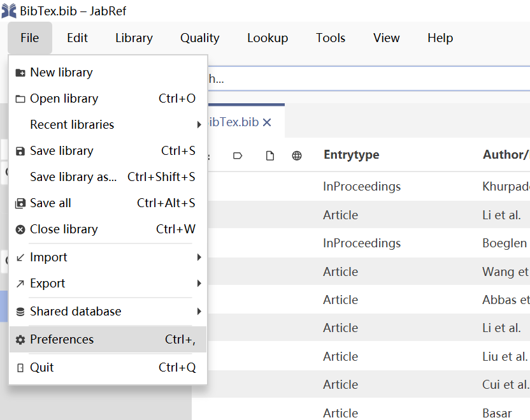Sort by the Entrytype column header

pos(351,155)
